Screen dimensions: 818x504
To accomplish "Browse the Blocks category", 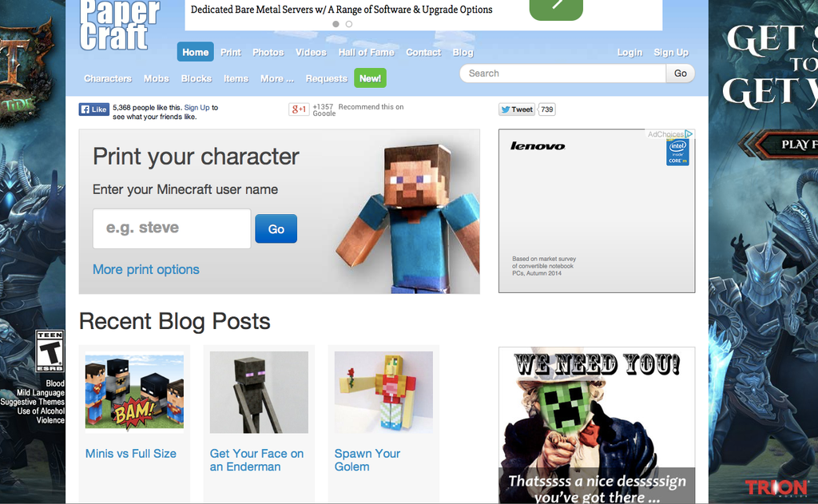I will (197, 78).
